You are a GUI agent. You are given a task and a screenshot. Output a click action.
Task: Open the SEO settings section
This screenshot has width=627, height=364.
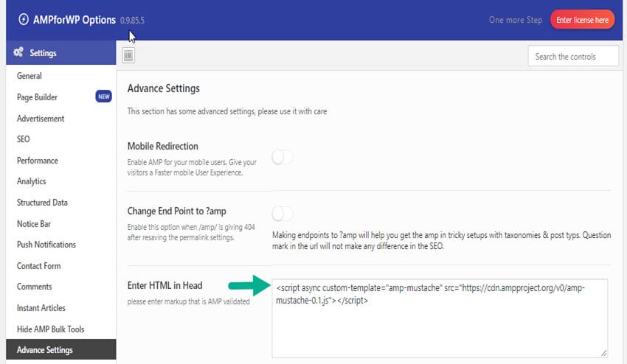tap(23, 139)
